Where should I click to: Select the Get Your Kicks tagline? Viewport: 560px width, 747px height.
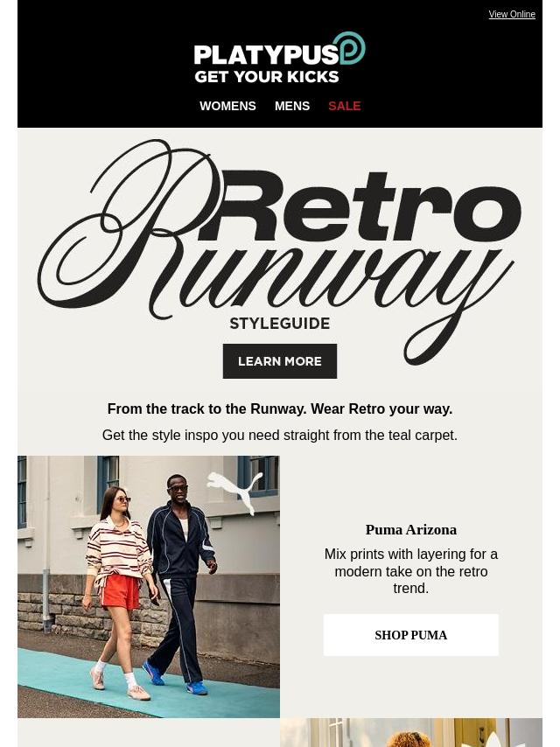pyautogui.click(x=266, y=77)
